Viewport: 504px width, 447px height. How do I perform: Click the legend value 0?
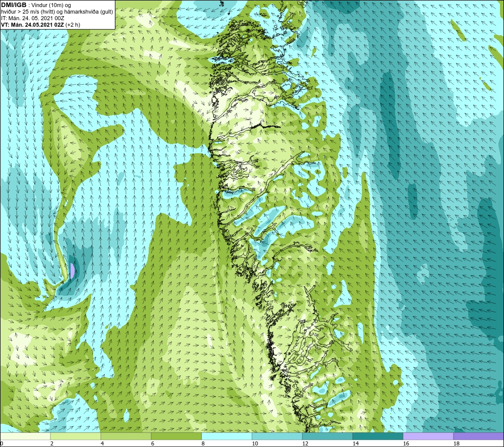click(x=2, y=443)
